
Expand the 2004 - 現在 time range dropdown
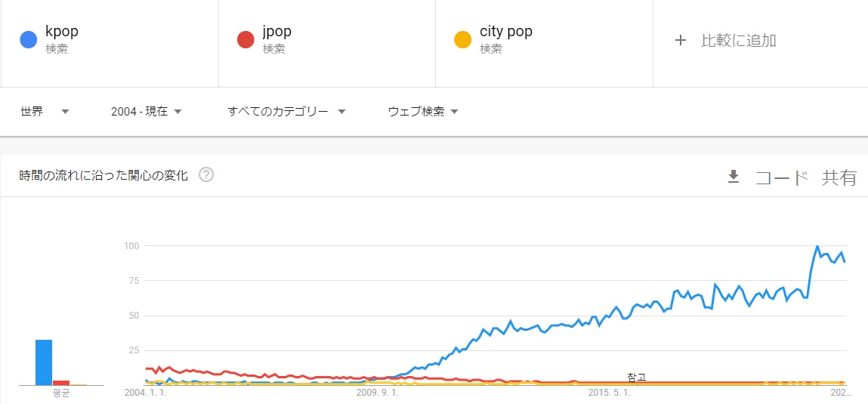(x=146, y=112)
